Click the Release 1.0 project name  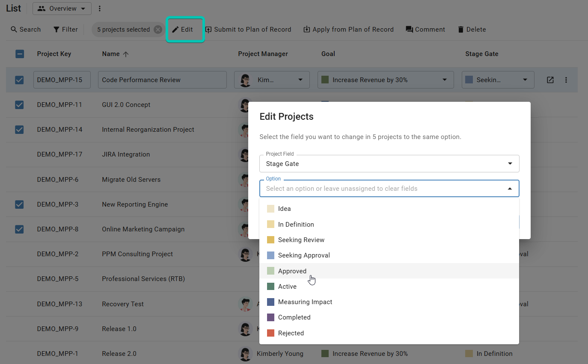[x=119, y=329]
